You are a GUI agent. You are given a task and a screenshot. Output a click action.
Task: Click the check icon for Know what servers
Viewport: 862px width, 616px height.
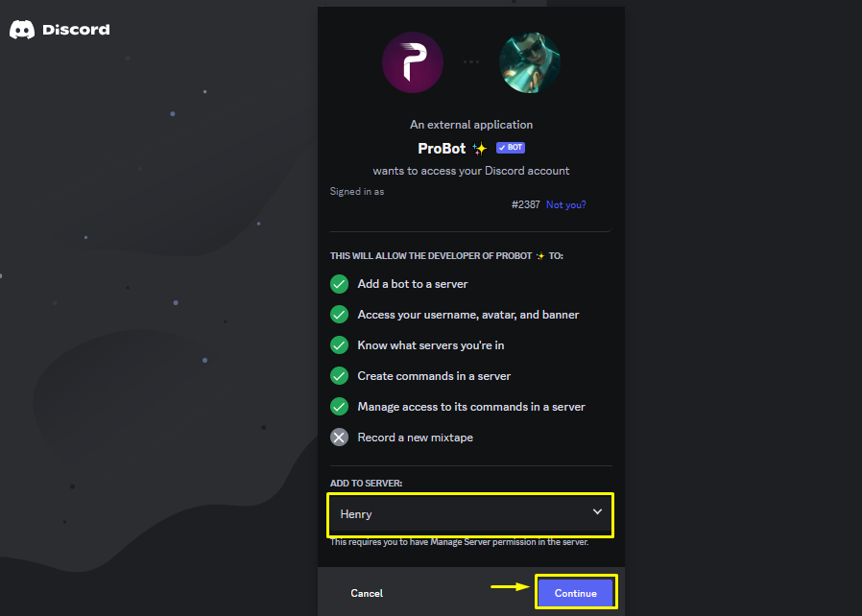(339, 345)
